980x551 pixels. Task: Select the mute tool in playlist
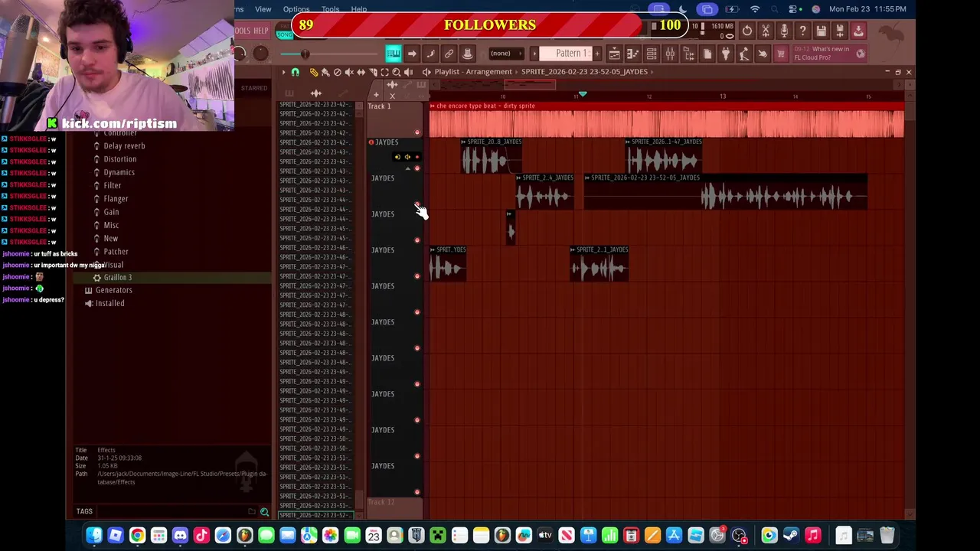click(349, 72)
